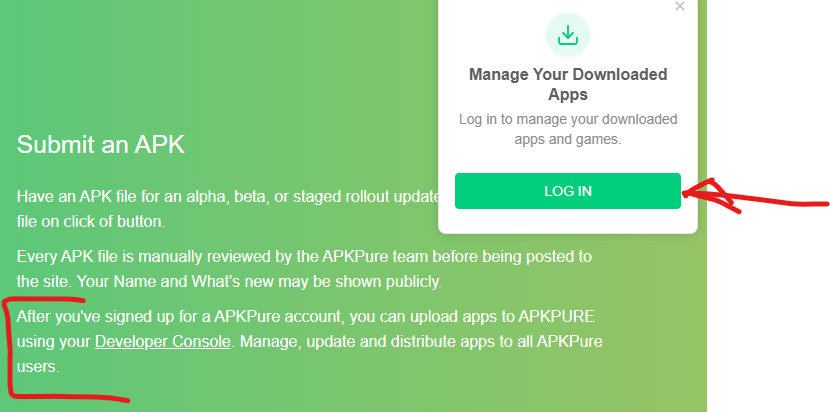Click the Manage Your Downloaded Apps heading
Image resolution: width=830 pixels, height=412 pixels.
coord(568,84)
